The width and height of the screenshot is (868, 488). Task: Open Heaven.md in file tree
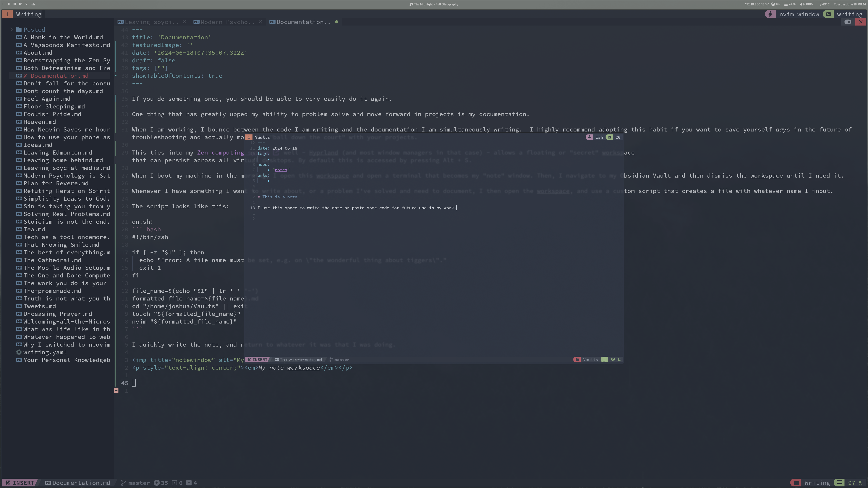pos(39,122)
